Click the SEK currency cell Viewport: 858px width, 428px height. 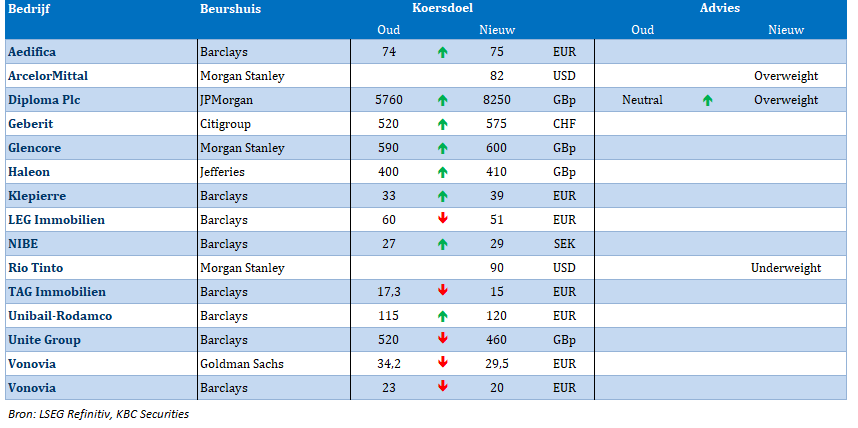tap(564, 244)
